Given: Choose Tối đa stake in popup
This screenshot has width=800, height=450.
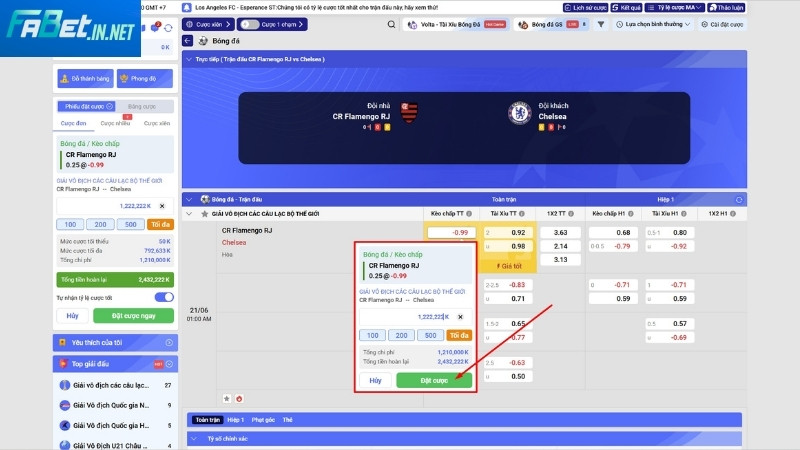Looking at the screenshot, I should 459,335.
